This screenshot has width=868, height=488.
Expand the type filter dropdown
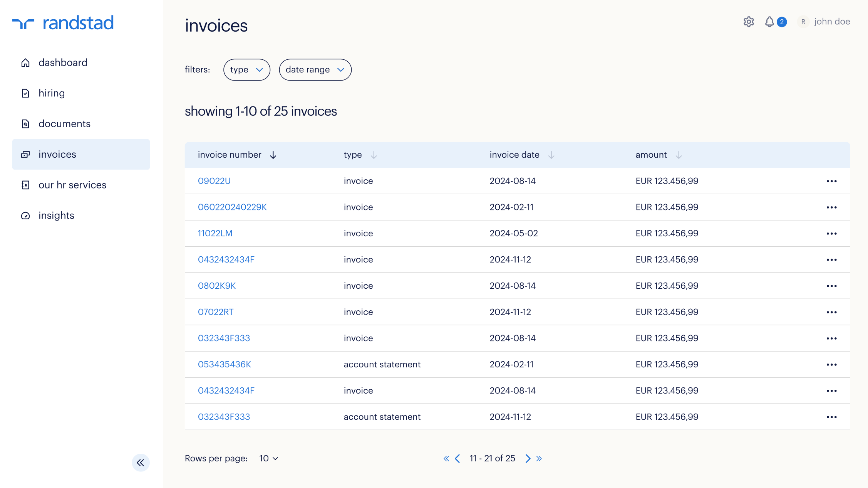coord(246,70)
